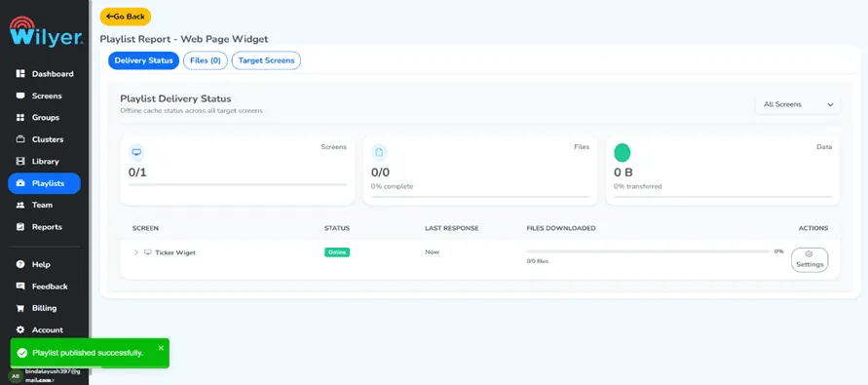The image size is (868, 385).
Task: Open Reports in the sidebar
Action: point(44,226)
